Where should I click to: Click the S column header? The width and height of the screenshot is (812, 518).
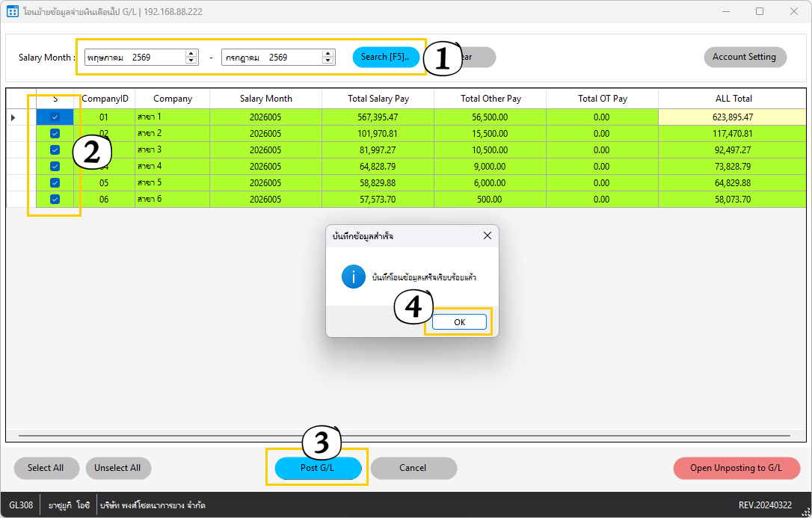55,99
